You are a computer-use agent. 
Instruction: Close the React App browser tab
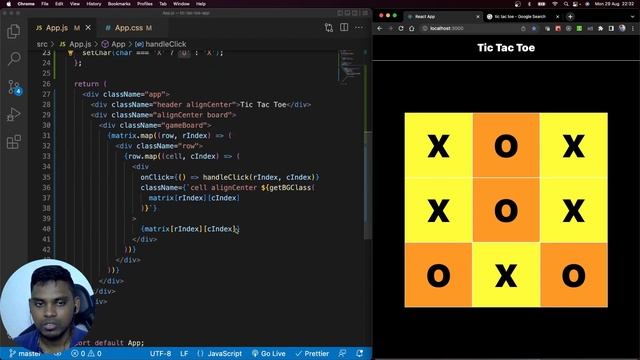[478, 17]
